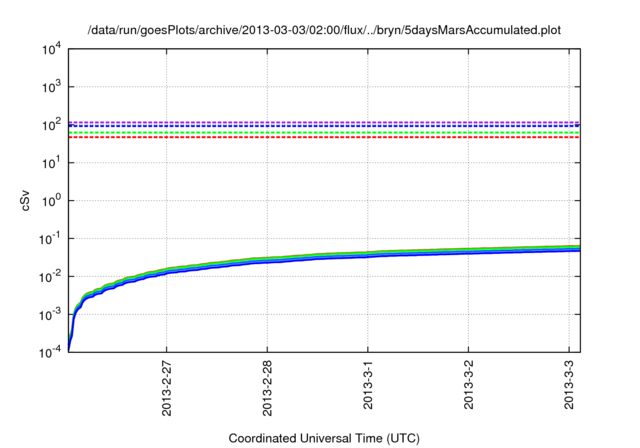Click the 2013-2-28 date label
640x448 pixels.
pyautogui.click(x=267, y=388)
